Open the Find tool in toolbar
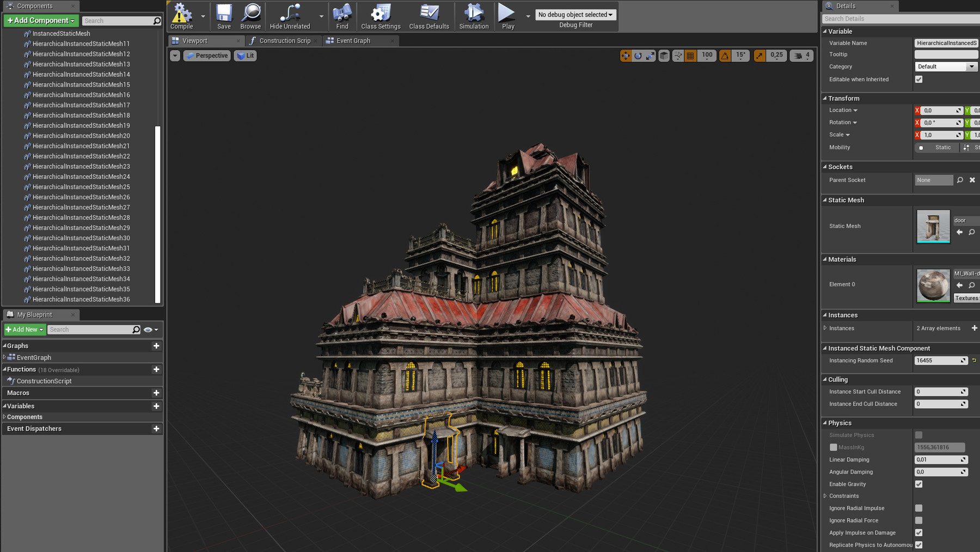The width and height of the screenshot is (980, 552). pyautogui.click(x=342, y=16)
